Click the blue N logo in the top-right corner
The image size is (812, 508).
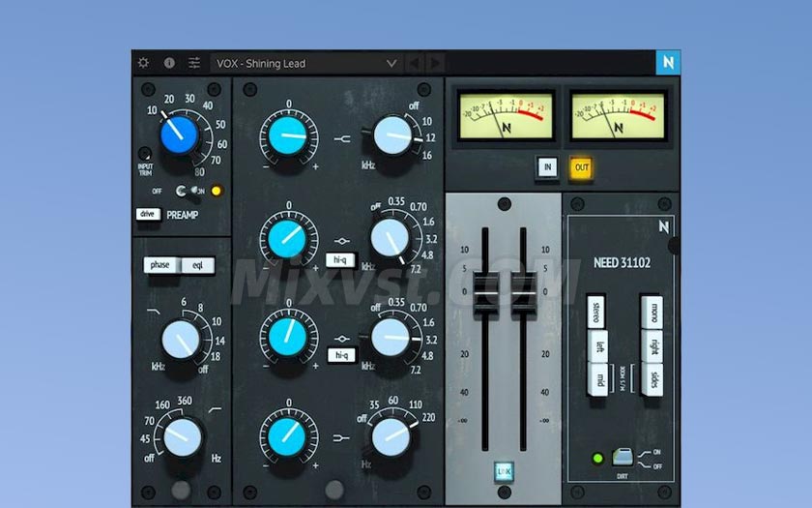point(666,63)
